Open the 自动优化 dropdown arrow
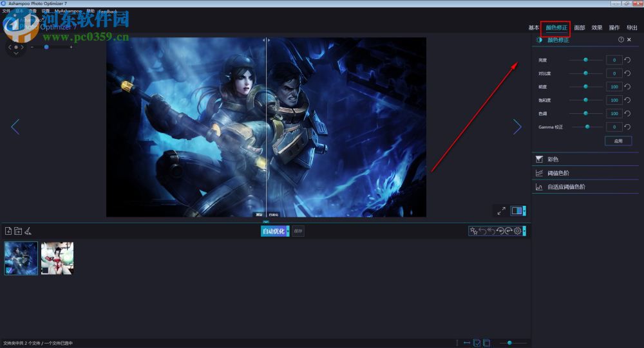 (288, 231)
